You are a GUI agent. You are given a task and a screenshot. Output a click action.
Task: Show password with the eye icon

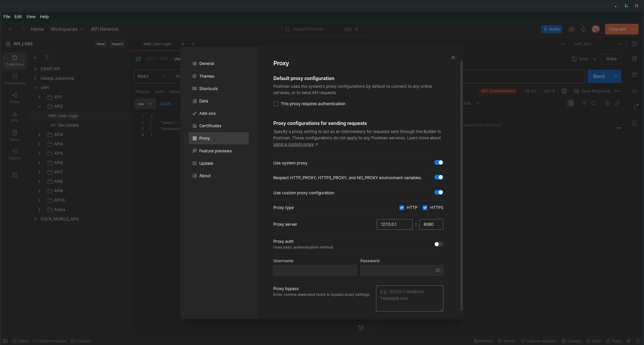click(438, 270)
